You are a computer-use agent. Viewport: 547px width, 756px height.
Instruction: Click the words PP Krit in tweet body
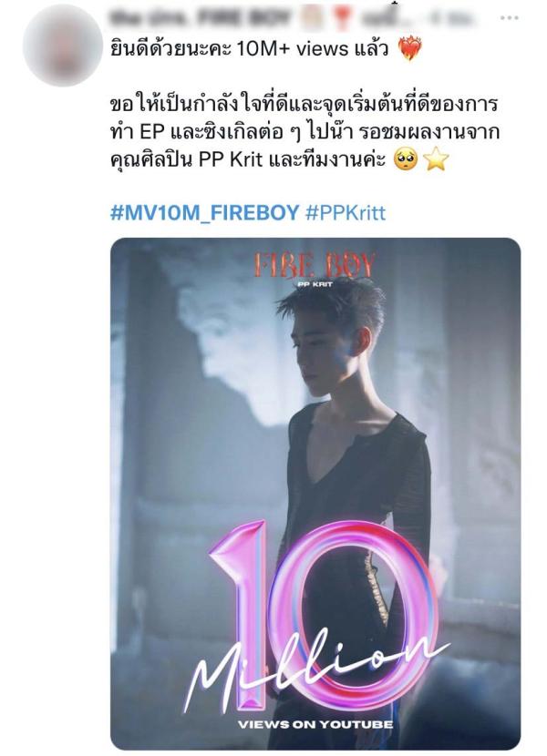[x=231, y=159]
